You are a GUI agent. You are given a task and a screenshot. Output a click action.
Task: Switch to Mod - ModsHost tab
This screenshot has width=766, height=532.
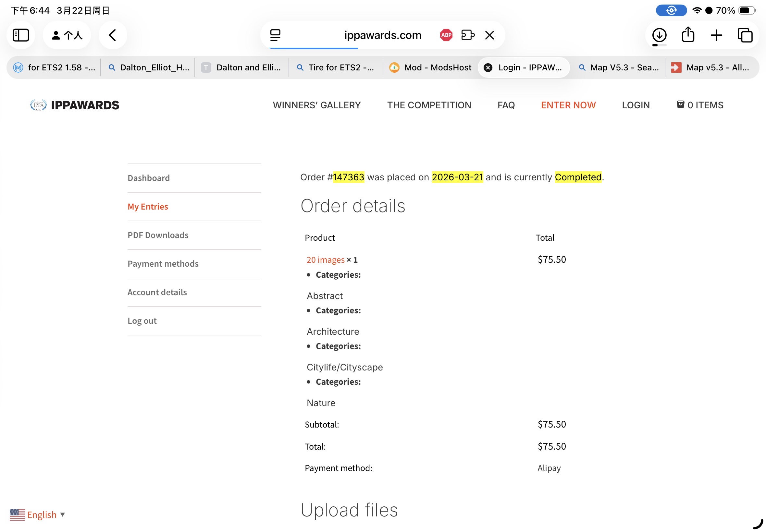click(x=430, y=67)
